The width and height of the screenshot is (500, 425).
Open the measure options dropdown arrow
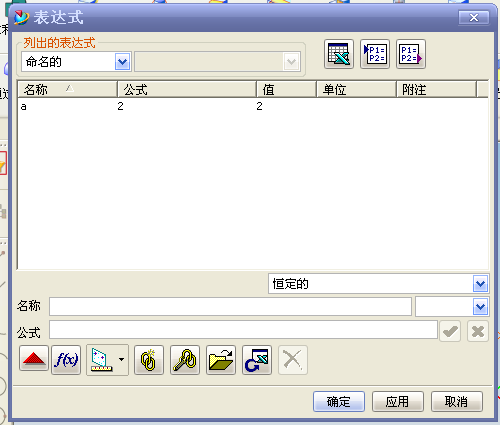(122, 360)
